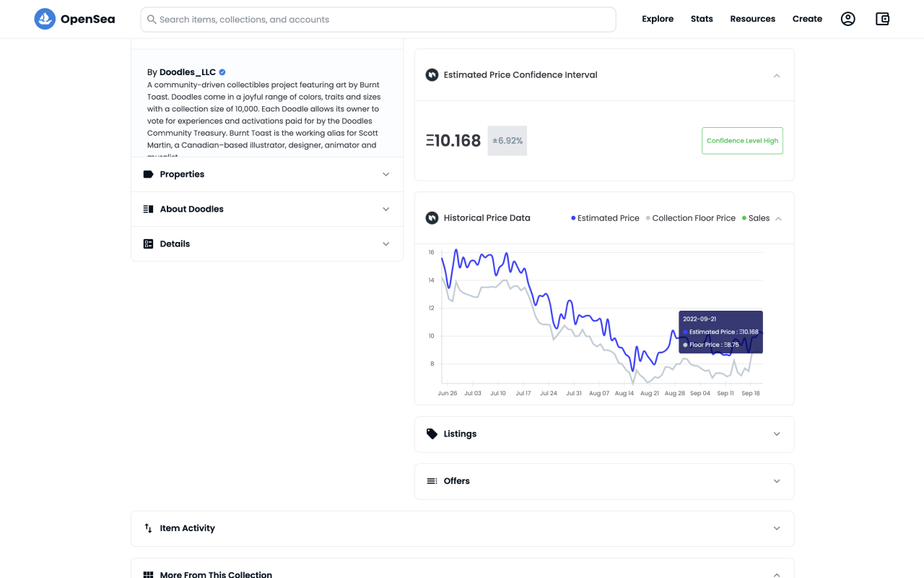
Task: Click the Estimated Price Confidence Interval logo icon
Action: tap(432, 74)
